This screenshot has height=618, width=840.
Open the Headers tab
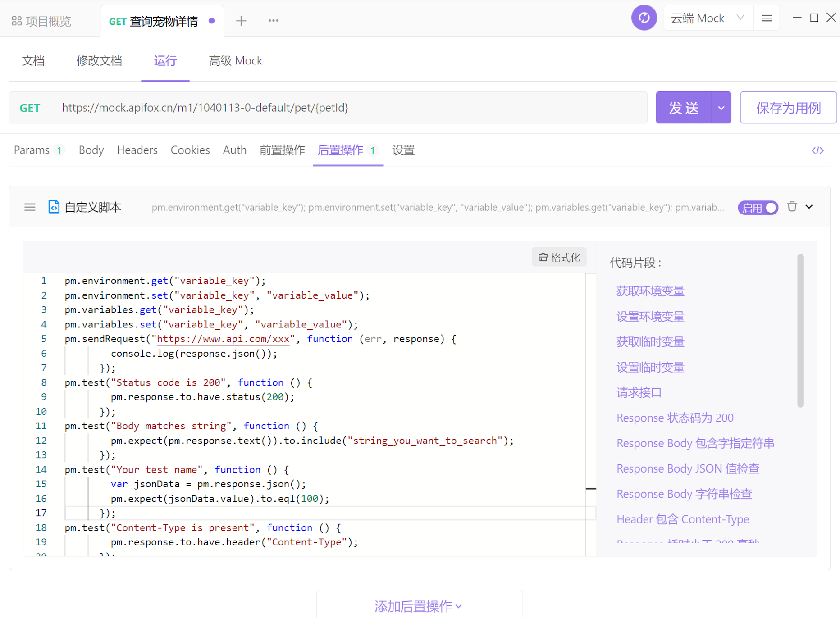coord(137,150)
